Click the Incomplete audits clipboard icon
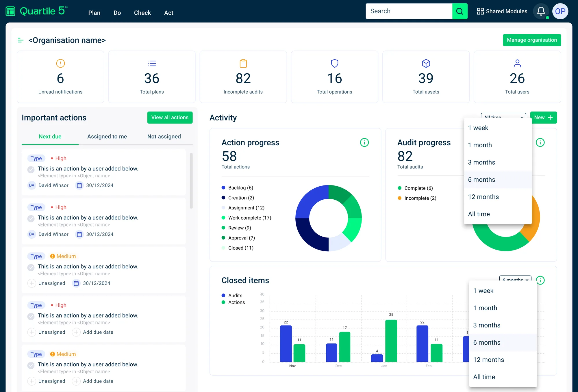 click(x=243, y=63)
